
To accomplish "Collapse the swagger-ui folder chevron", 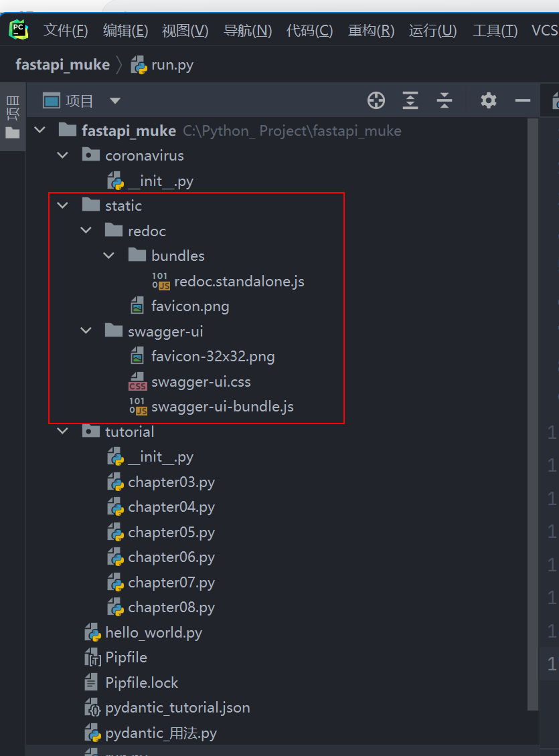I will tap(86, 330).
